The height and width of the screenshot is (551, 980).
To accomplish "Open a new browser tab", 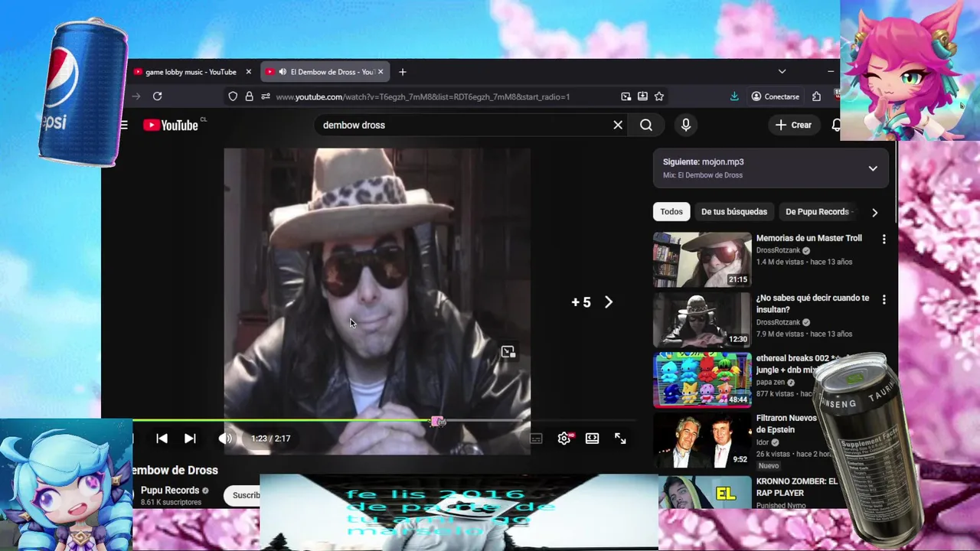I will pos(403,72).
